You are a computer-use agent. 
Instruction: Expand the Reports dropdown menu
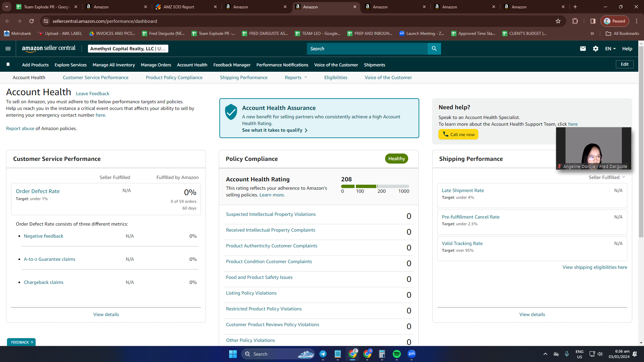[x=296, y=77]
